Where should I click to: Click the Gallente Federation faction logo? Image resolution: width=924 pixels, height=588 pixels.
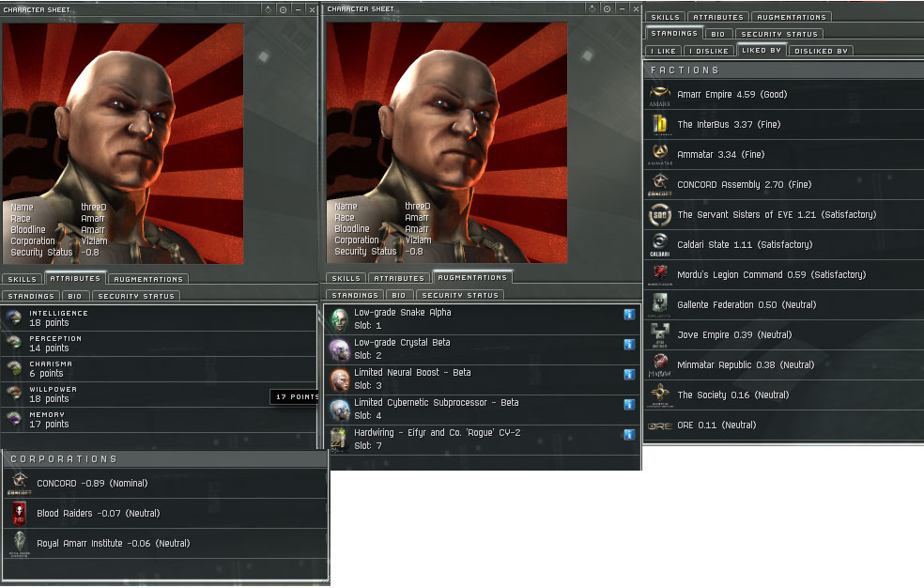point(659,305)
